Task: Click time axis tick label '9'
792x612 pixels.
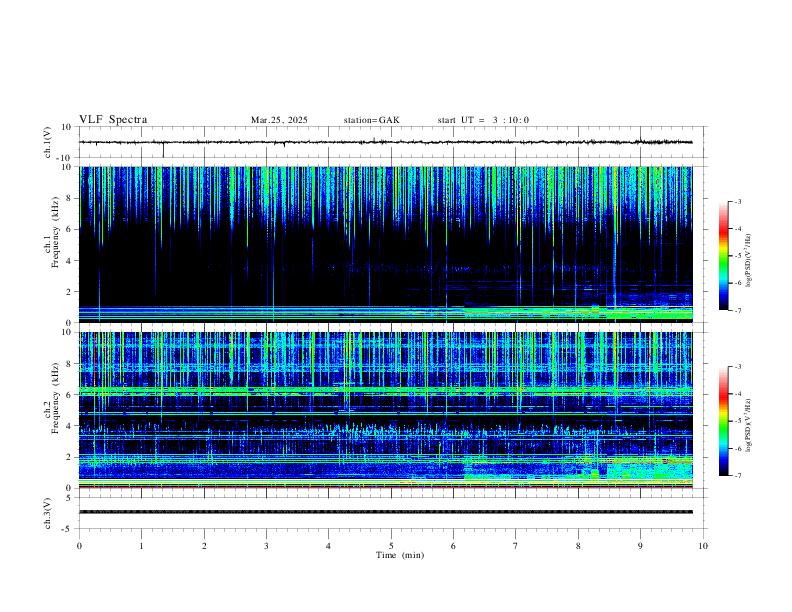Action: (x=640, y=546)
